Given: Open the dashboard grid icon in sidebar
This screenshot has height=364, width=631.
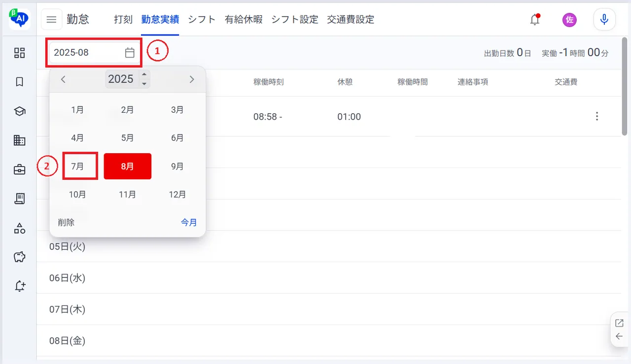Looking at the screenshot, I should click(x=19, y=53).
